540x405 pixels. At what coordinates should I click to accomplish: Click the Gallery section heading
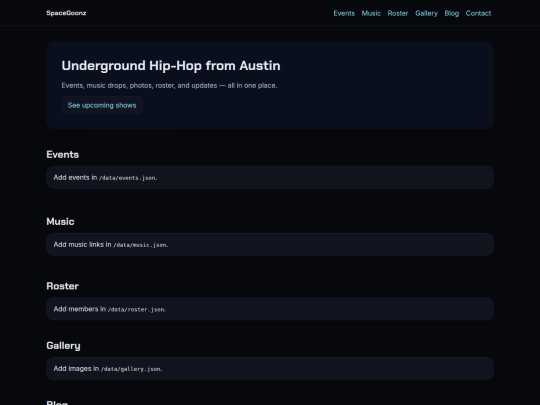[63, 346]
